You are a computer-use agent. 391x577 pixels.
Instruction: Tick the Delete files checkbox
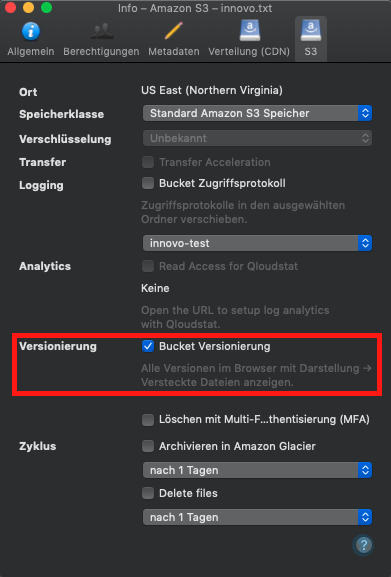pos(148,493)
